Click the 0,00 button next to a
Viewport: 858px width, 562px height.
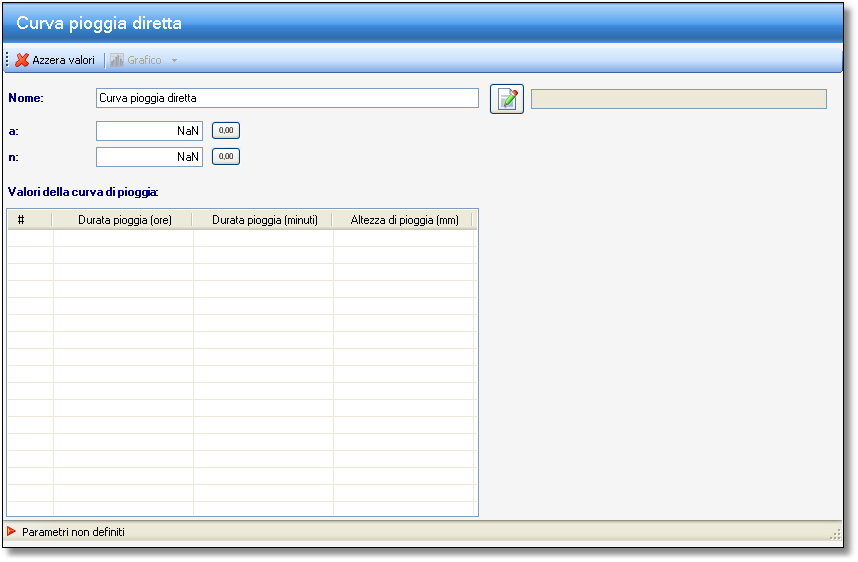click(x=226, y=131)
